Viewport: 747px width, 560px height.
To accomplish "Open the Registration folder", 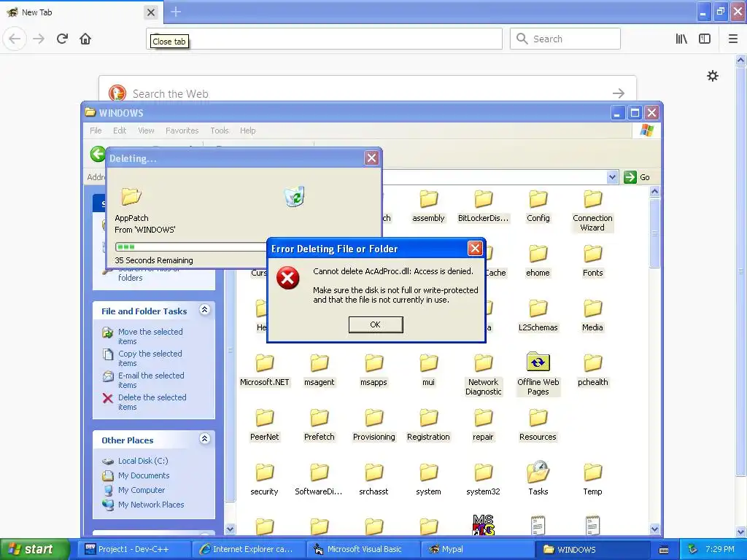I will pos(428,425).
